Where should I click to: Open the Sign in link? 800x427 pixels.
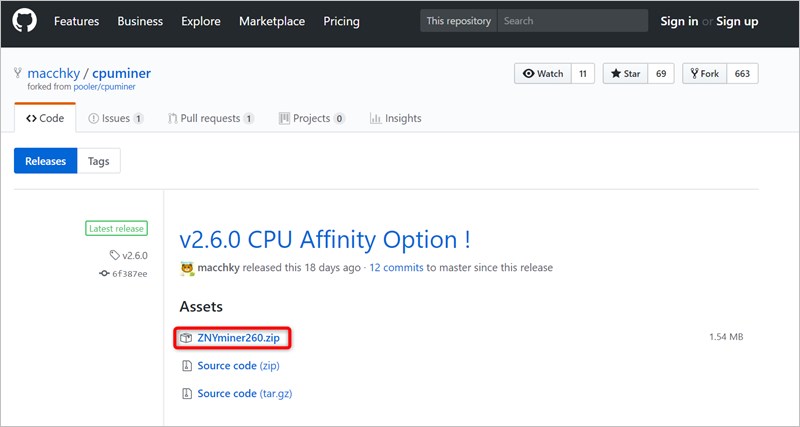[679, 21]
